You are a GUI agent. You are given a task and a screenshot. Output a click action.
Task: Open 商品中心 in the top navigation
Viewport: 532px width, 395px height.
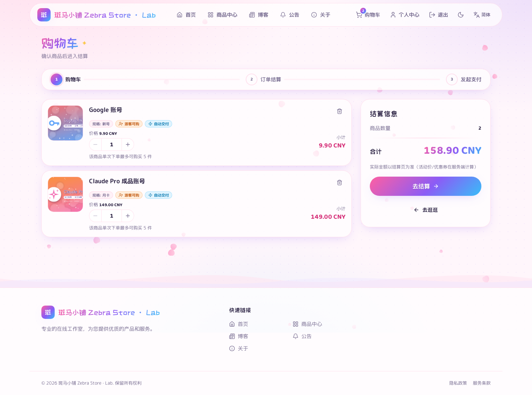tap(222, 15)
